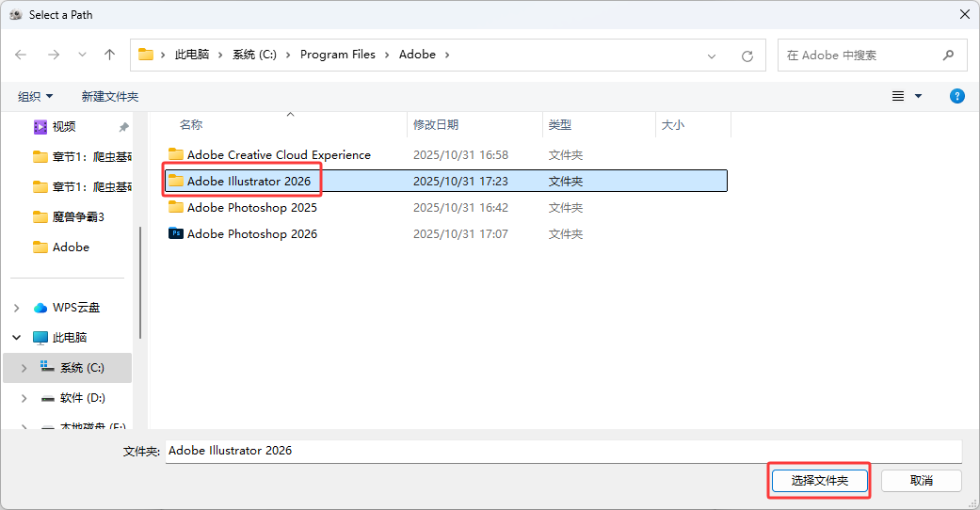Go back using the back arrow
The width and height of the screenshot is (980, 510).
(x=21, y=55)
